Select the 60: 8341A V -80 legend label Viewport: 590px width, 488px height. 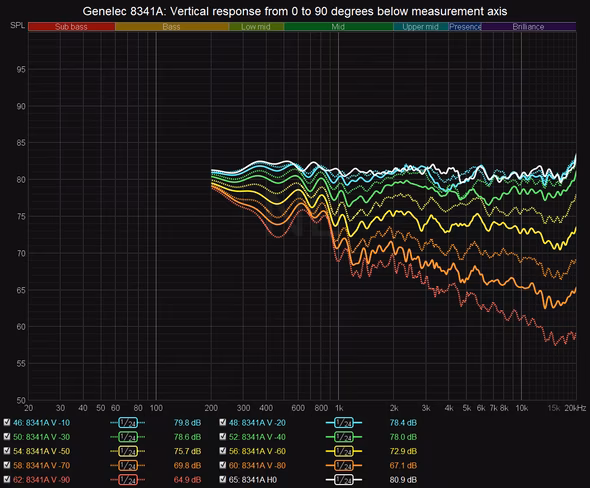[x=257, y=465]
